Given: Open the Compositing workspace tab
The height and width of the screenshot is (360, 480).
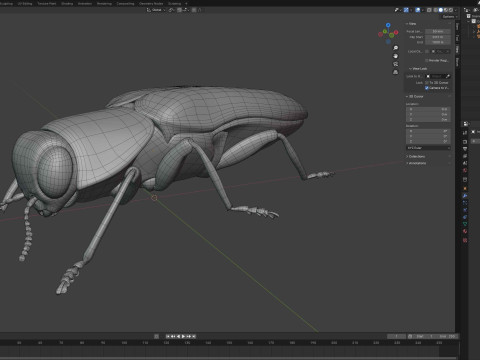Looking at the screenshot, I should [125, 3].
